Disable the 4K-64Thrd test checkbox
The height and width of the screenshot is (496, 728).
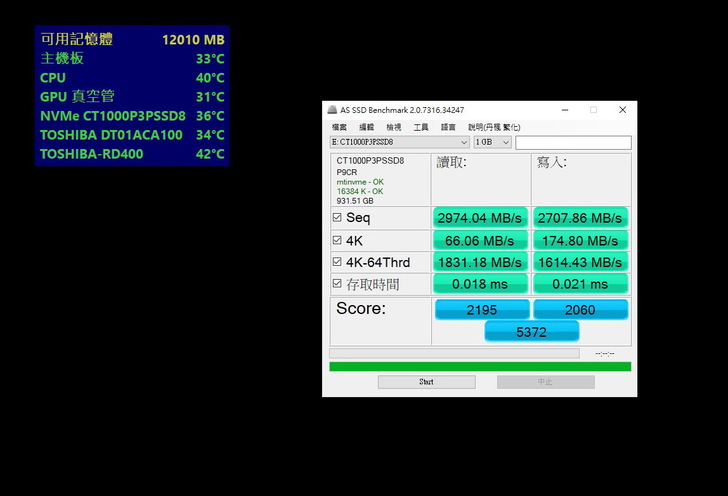coord(337,262)
